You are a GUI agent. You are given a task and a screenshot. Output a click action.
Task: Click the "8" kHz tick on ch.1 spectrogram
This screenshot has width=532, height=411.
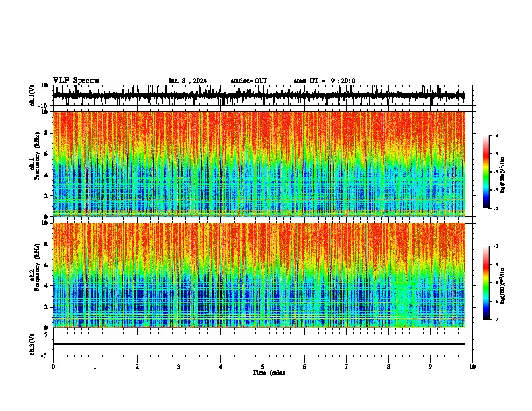point(46,133)
